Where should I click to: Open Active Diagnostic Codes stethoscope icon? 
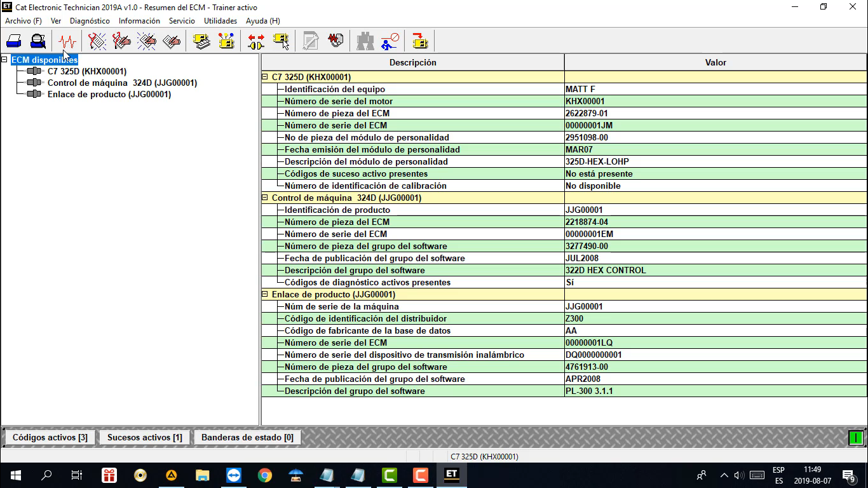click(97, 41)
